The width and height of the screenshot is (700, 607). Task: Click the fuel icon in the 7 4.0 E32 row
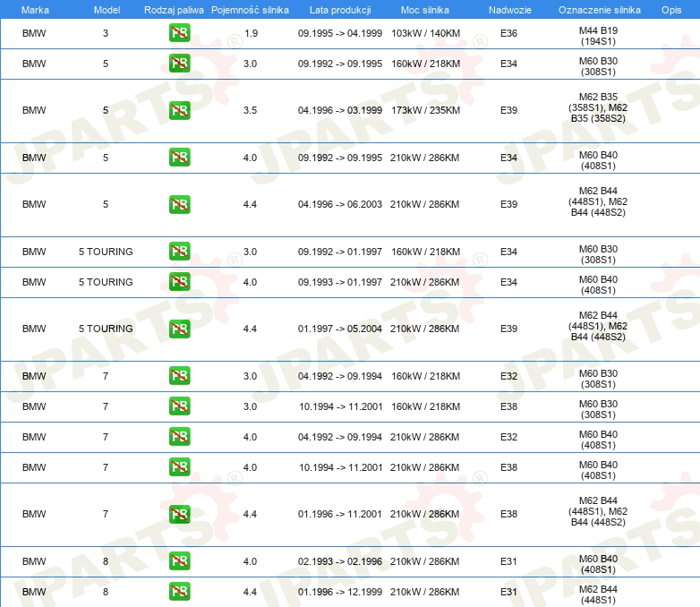click(179, 437)
